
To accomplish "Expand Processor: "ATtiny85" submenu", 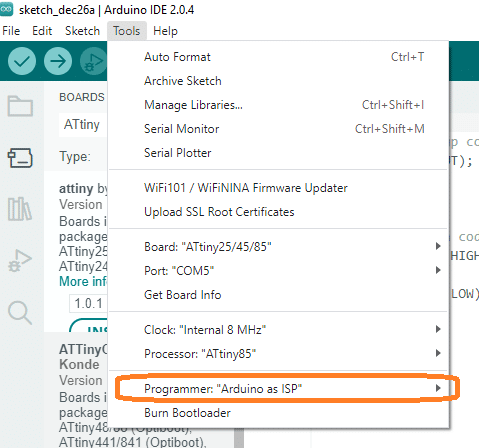I will 278,354.
